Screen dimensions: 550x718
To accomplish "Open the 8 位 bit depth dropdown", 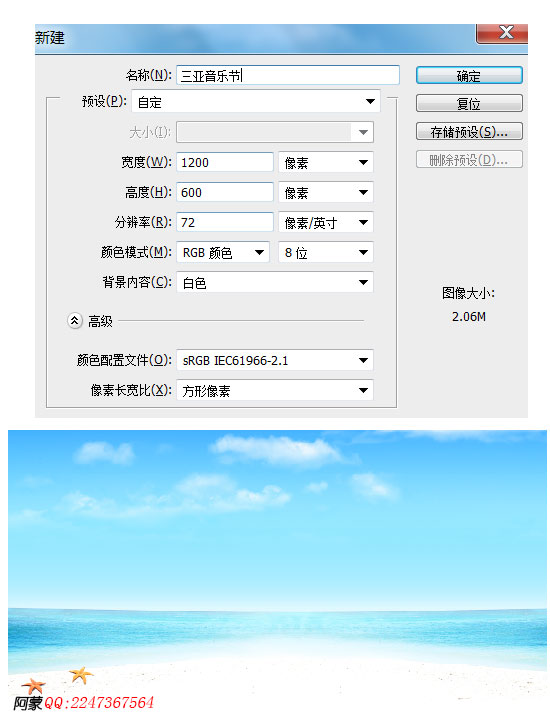I will [x=326, y=252].
